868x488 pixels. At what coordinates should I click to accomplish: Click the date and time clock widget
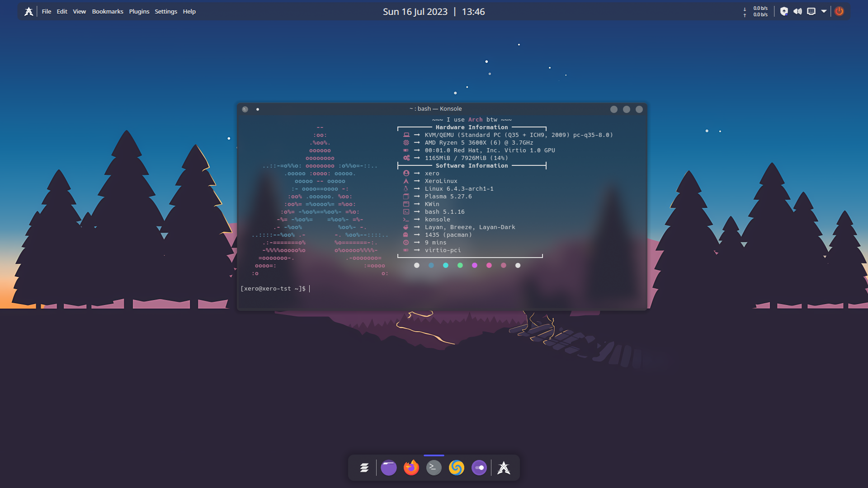434,12
